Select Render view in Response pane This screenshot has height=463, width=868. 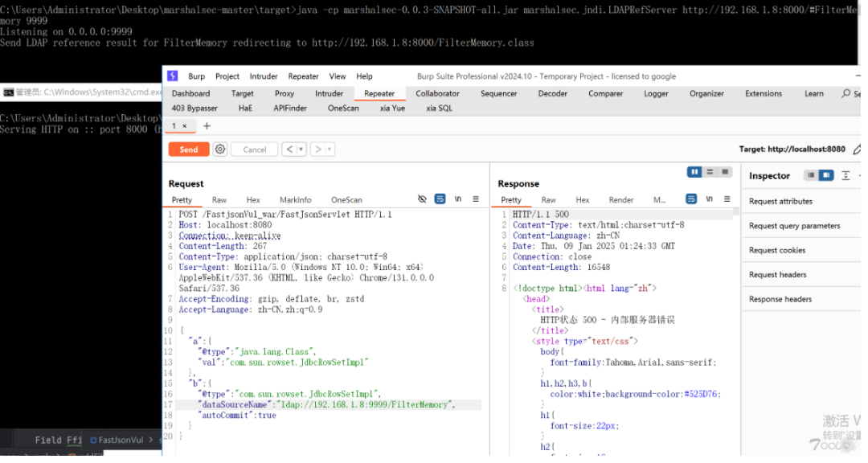coord(621,200)
